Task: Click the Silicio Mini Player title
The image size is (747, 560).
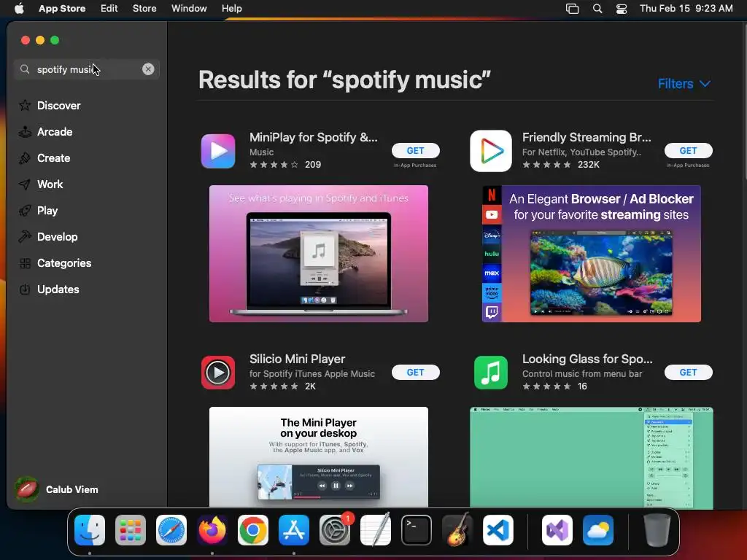Action: coord(298,359)
